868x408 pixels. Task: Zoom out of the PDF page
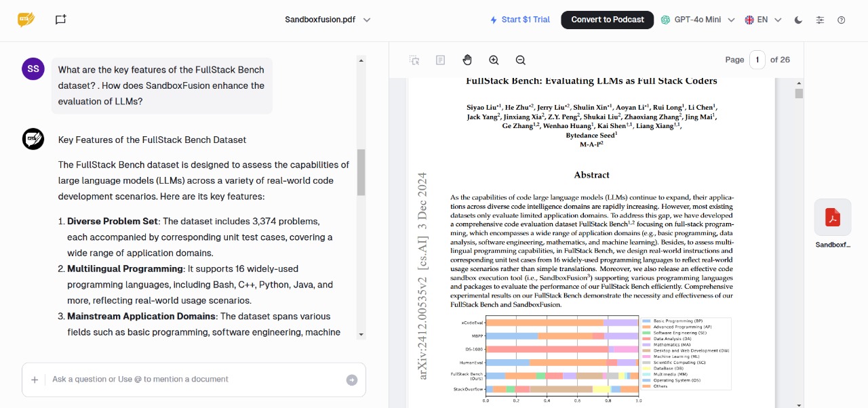(520, 60)
